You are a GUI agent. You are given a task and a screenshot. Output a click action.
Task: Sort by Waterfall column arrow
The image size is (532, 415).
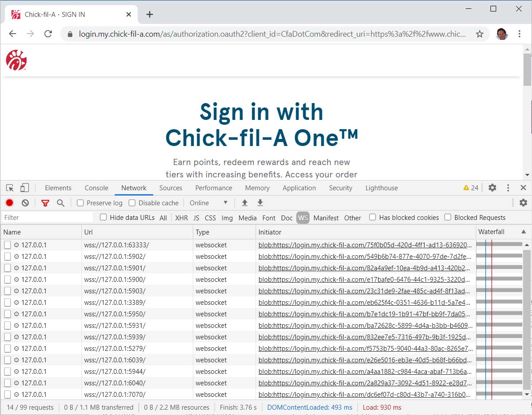pos(524,232)
